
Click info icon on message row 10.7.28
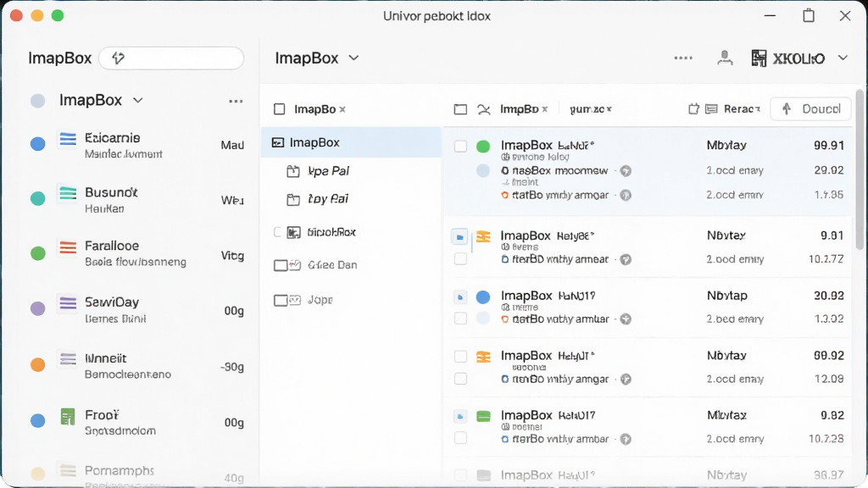[626, 440]
